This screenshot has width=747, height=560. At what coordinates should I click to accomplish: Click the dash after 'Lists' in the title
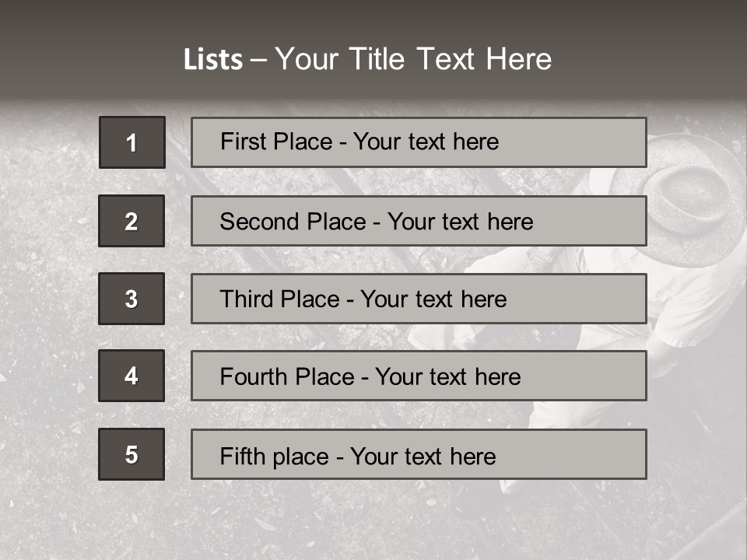pyautogui.click(x=258, y=61)
